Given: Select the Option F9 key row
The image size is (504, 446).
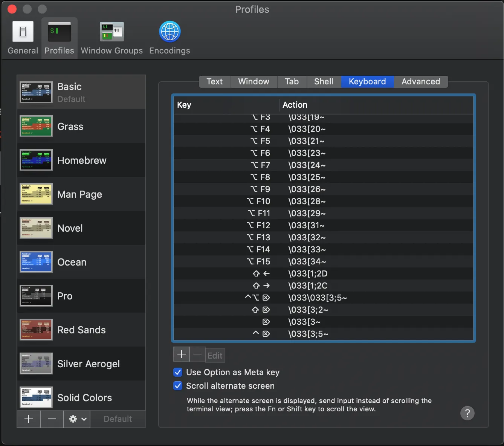Looking at the screenshot, I should pos(324,189).
